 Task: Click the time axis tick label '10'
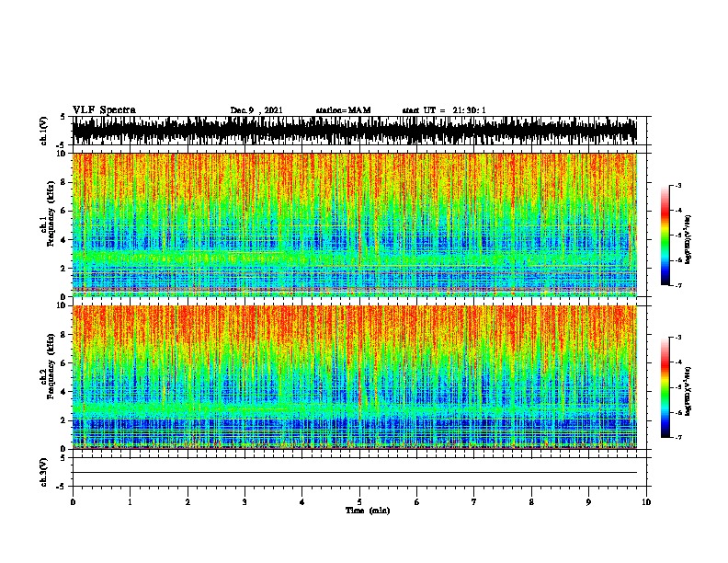[x=646, y=502]
